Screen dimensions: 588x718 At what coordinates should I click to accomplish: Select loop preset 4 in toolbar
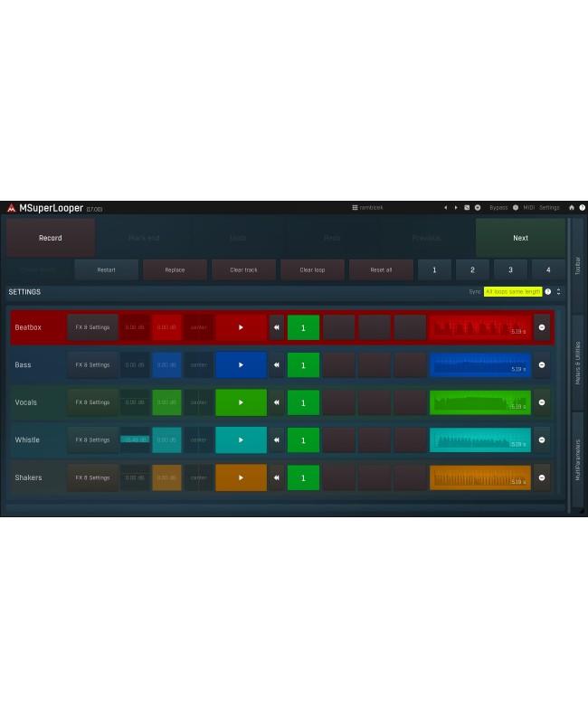click(x=548, y=269)
